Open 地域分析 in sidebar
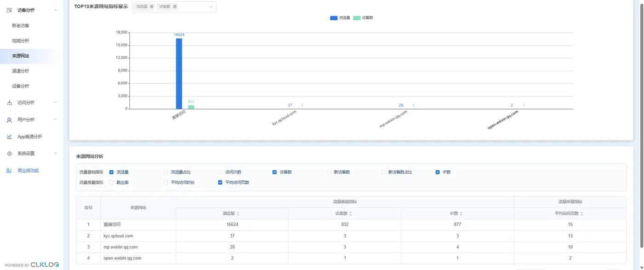644x270 pixels. click(21, 41)
